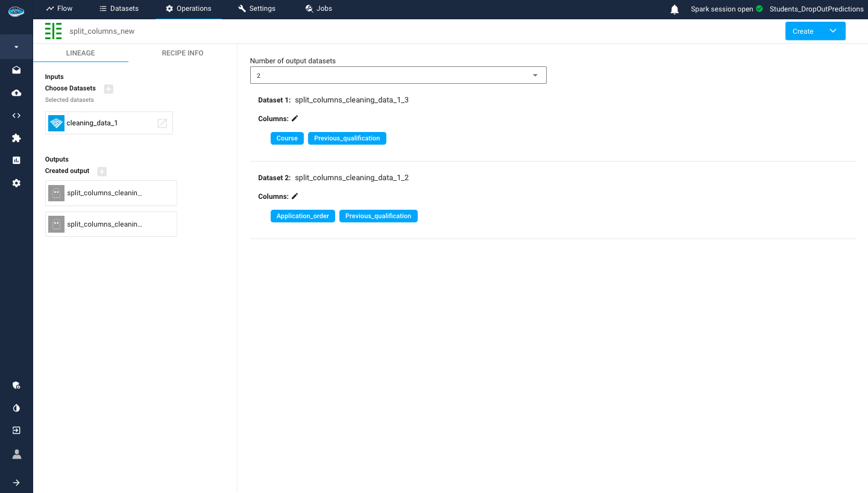Image resolution: width=868 pixels, height=493 pixels.
Task: Click the Create button
Action: [x=802, y=31]
